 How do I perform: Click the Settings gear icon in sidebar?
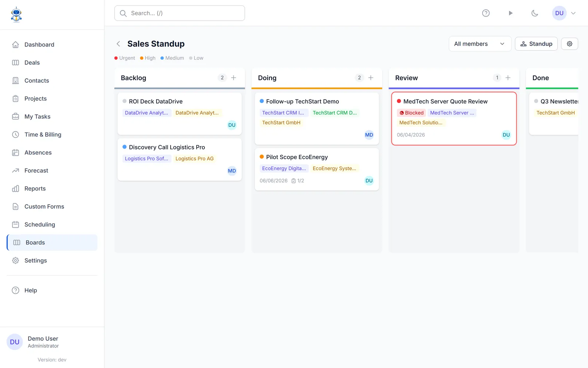click(15, 261)
